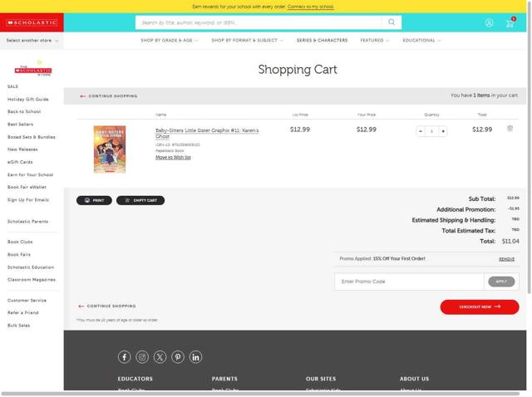Screen dimensions: 532x397
Task: Open the shopping cart icon in header
Action: coord(510,23)
